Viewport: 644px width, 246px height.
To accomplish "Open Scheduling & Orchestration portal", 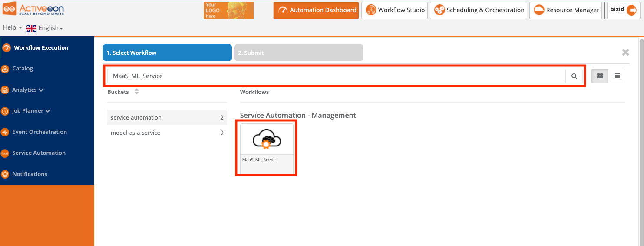I will click(479, 10).
